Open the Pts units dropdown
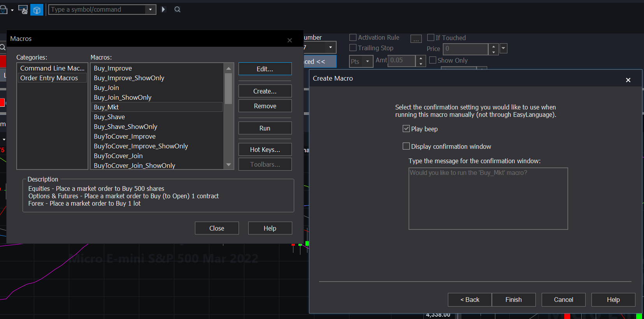Viewport: 644px width, 319px height. pos(367,61)
